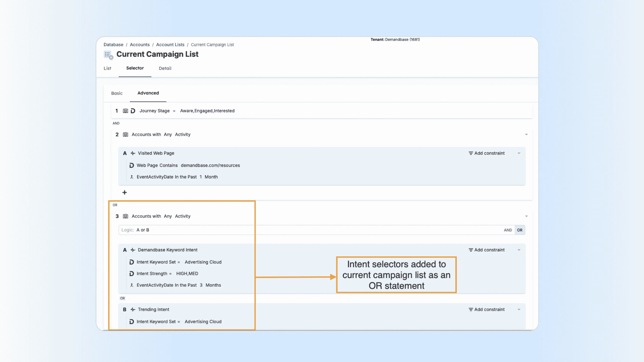Select the Advanced selector mode tab

tap(148, 93)
